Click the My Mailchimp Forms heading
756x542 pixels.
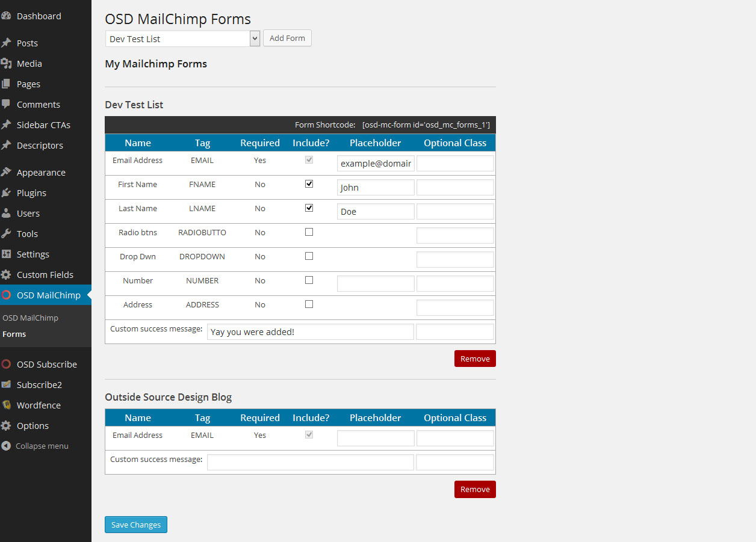pyautogui.click(x=156, y=64)
